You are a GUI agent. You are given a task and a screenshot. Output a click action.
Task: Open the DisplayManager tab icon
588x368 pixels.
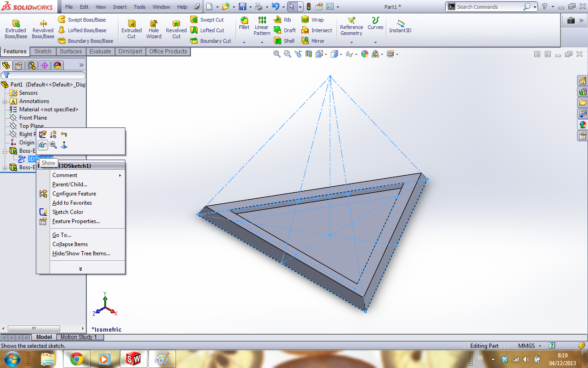[57, 65]
